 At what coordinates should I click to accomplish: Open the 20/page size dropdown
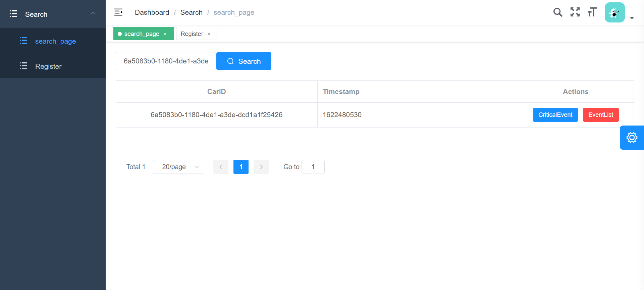pyautogui.click(x=178, y=167)
